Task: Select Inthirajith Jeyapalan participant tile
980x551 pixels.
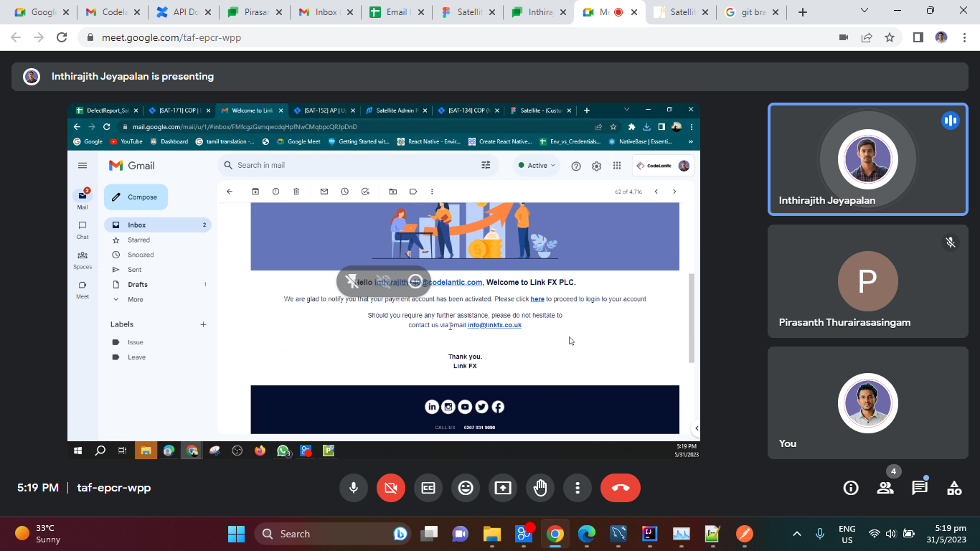Action: pyautogui.click(x=868, y=159)
